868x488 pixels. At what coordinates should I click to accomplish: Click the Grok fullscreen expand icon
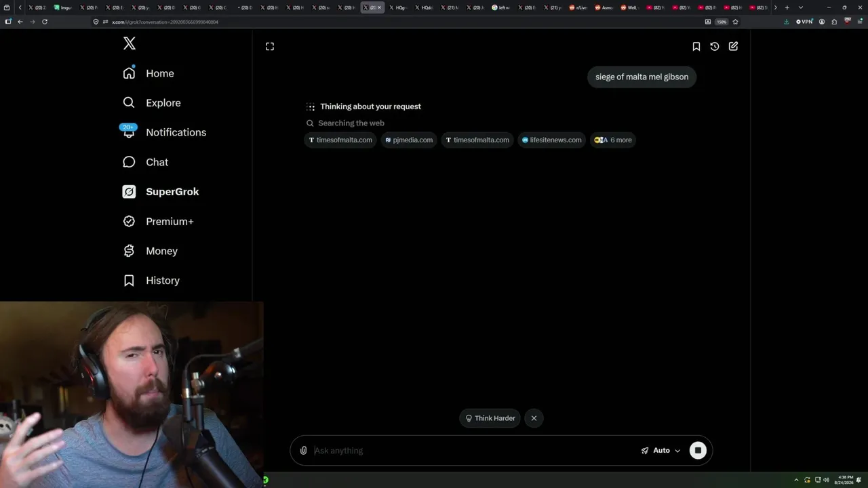[x=270, y=46]
